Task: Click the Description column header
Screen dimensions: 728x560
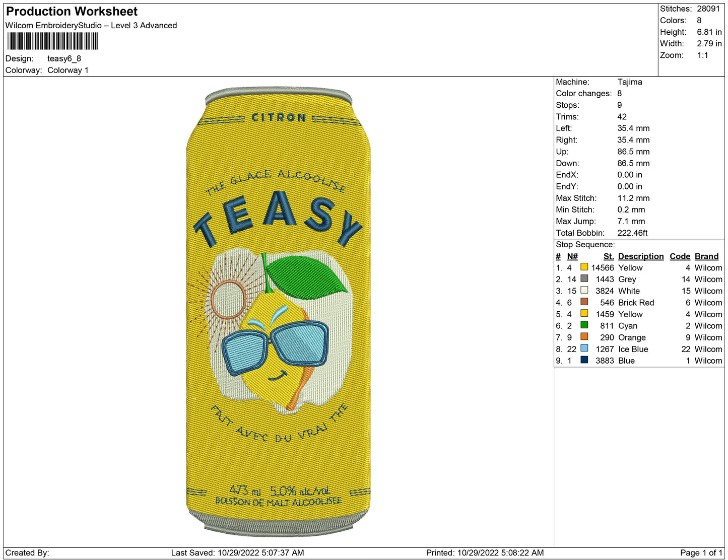Action: (640, 256)
